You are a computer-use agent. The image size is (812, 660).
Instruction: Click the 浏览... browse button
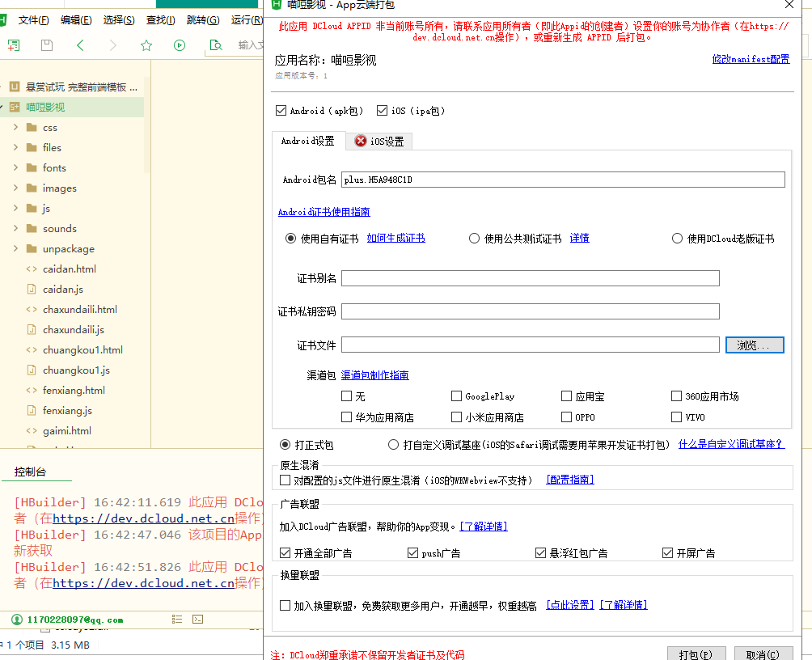tap(755, 345)
